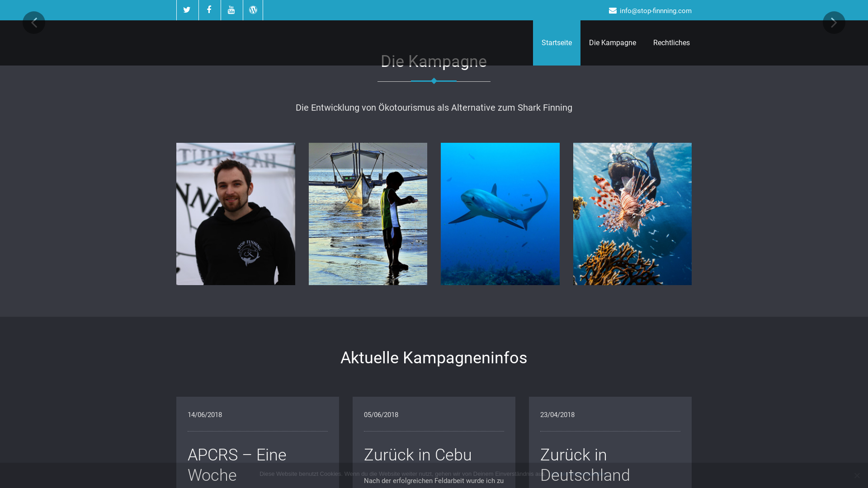Click the envelope email icon
This screenshot has height=488, width=868.
[x=613, y=10]
